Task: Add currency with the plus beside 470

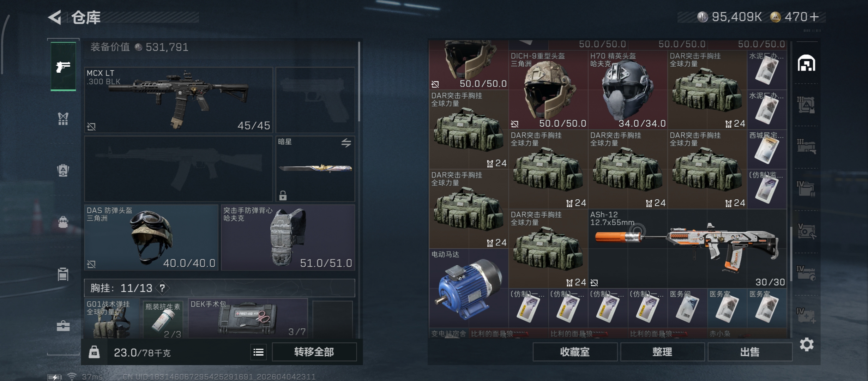Action: (x=814, y=17)
